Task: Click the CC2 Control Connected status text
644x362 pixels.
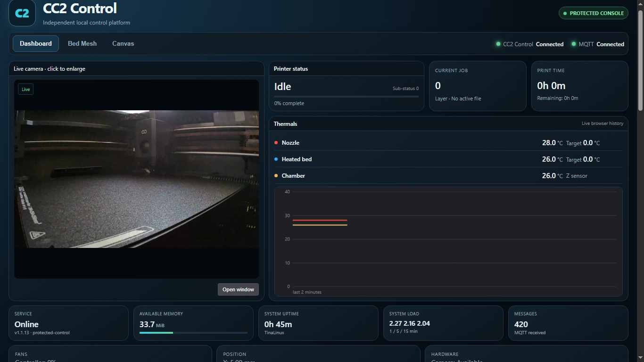Action: pos(533,44)
